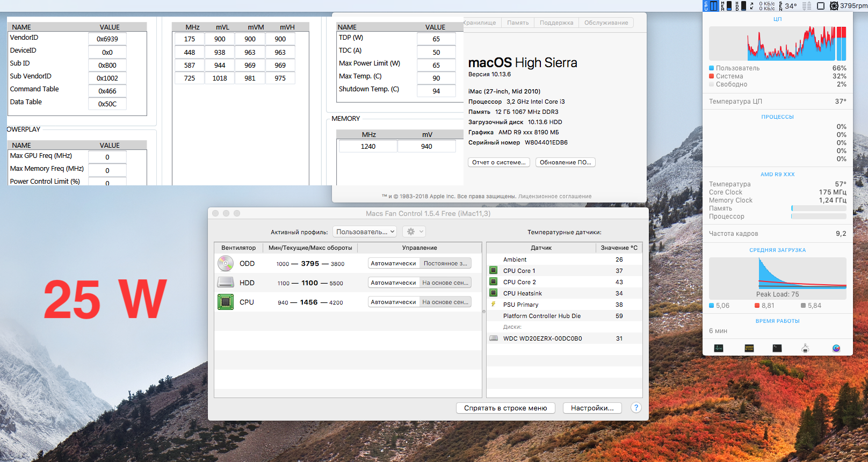Open the CPU monitor in menu bar
868x462 pixels.
coord(711,6)
